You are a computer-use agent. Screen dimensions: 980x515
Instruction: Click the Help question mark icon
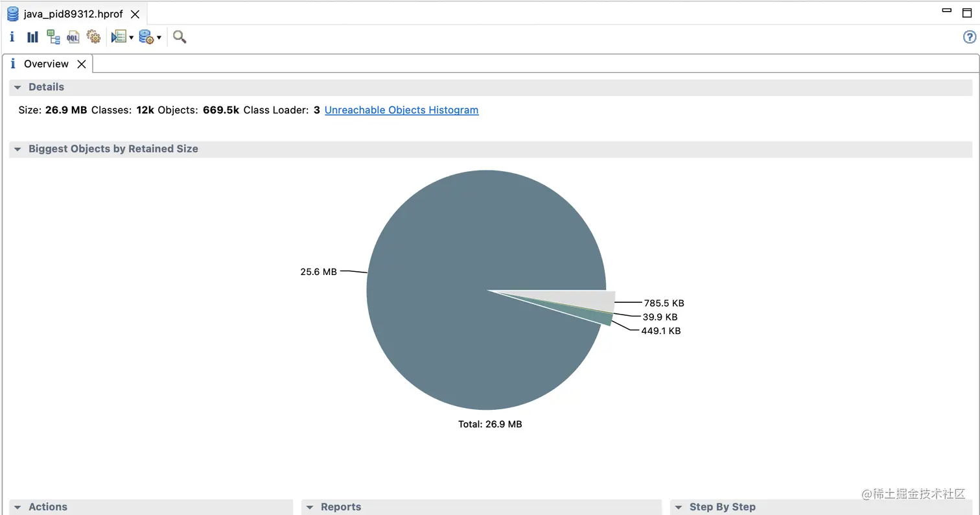tap(970, 37)
